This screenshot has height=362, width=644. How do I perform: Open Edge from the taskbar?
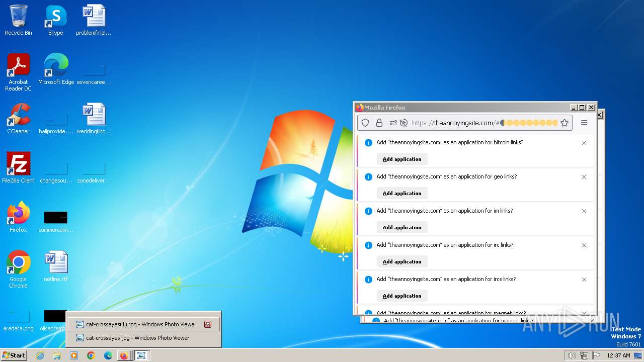tap(108, 355)
